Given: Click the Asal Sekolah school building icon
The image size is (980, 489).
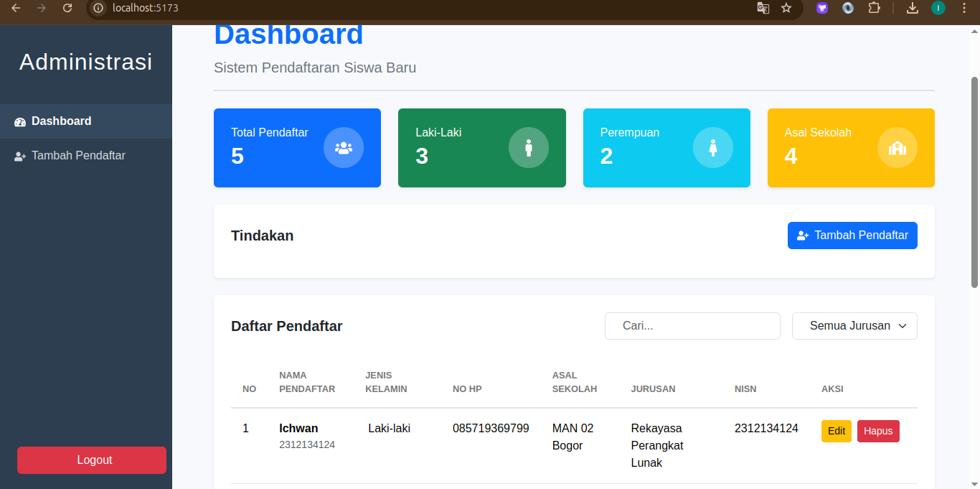Looking at the screenshot, I should 897,147.
